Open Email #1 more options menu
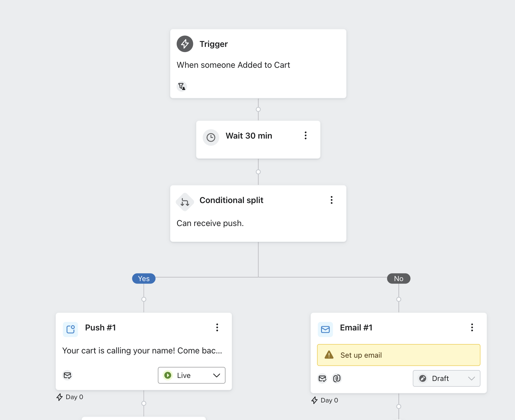 point(472,327)
